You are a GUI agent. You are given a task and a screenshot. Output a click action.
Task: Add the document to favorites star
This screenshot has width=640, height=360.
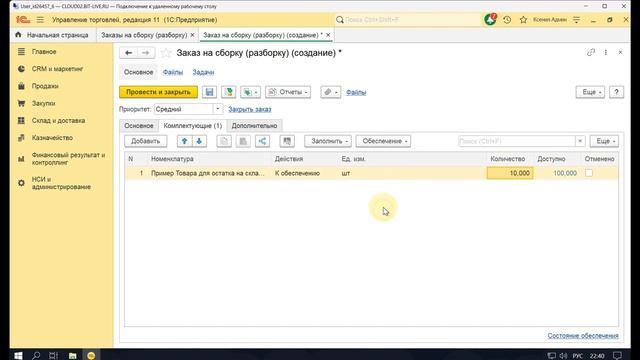click(166, 53)
